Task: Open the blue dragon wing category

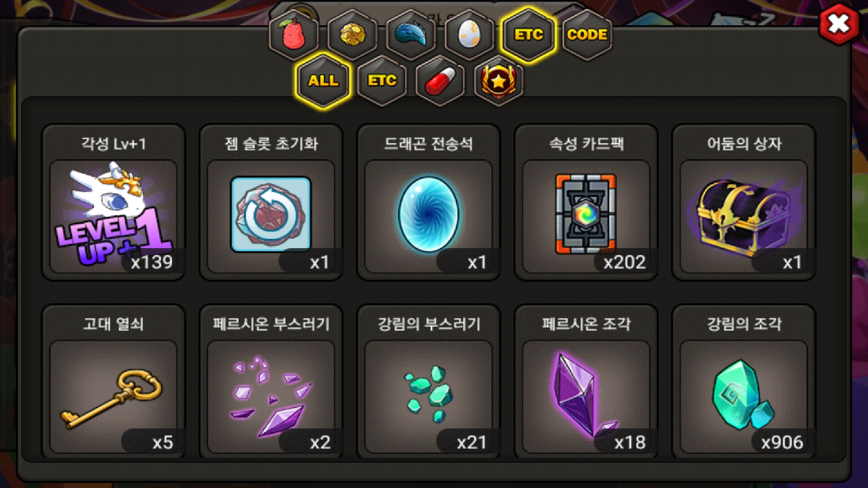Action: 411,35
